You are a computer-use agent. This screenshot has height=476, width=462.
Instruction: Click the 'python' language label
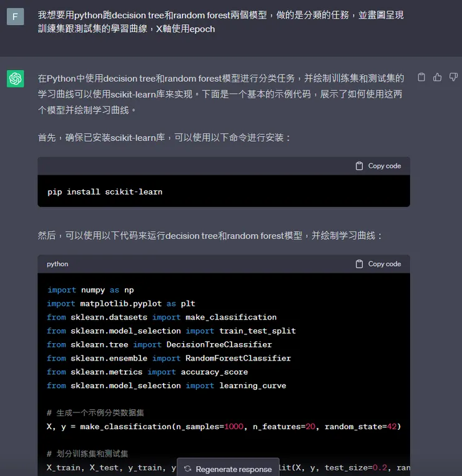(x=57, y=264)
